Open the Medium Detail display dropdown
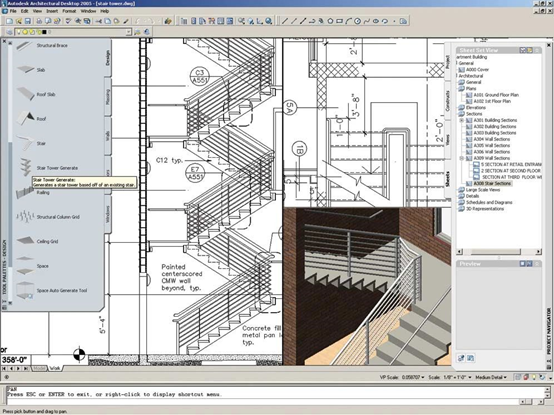This screenshot has width=554, height=415. click(x=491, y=377)
